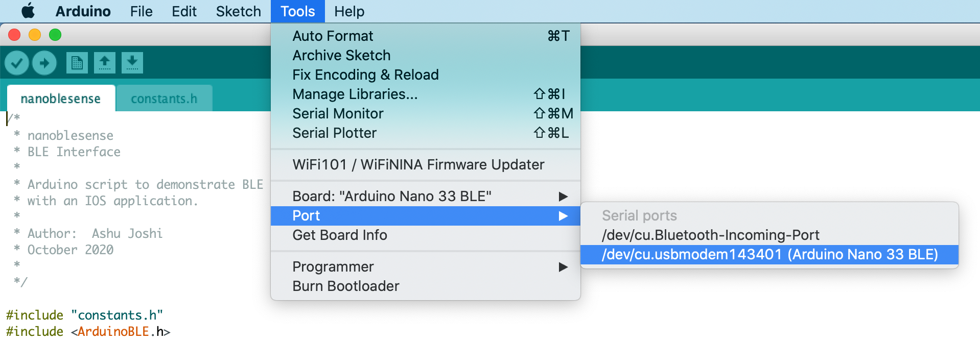
Task: Click the Verify checkmark toolbar icon
Action: (17, 63)
